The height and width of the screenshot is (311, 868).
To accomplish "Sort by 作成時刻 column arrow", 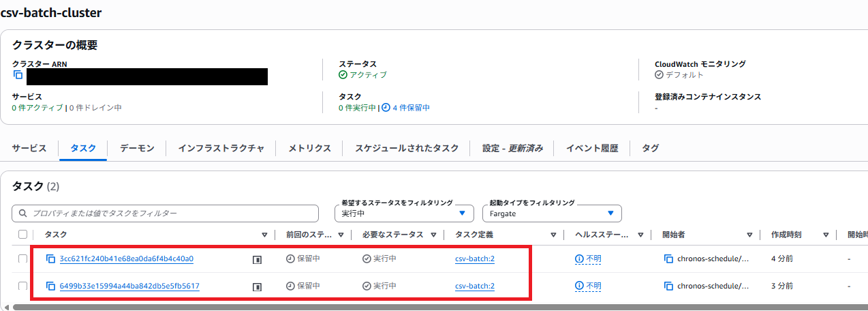I will (826, 235).
